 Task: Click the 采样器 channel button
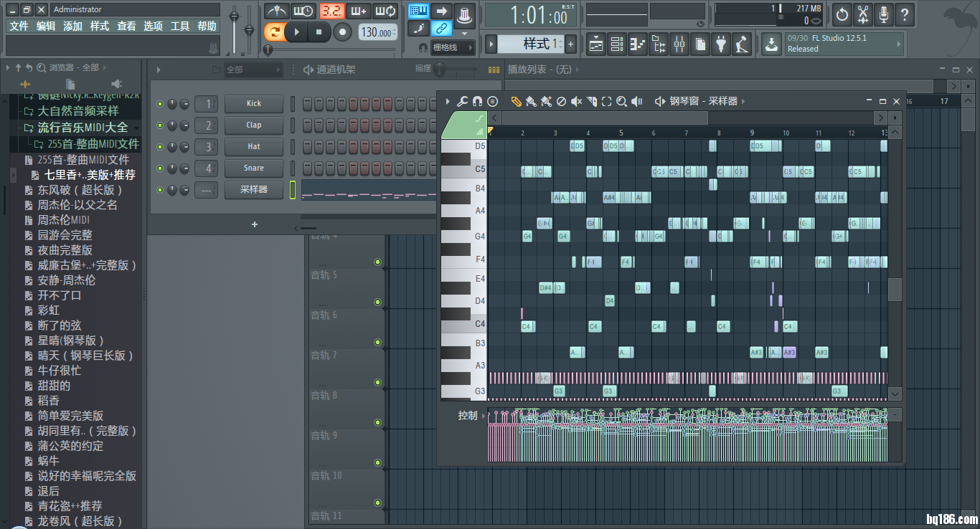254,190
